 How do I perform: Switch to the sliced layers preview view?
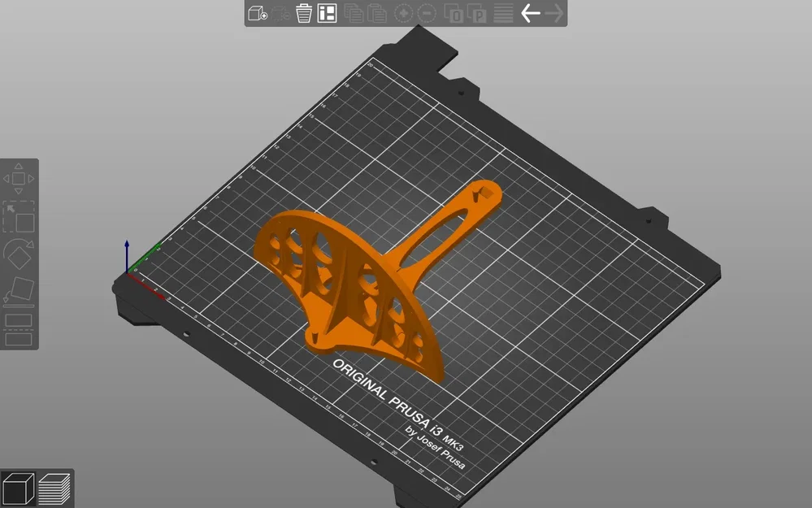(x=54, y=488)
